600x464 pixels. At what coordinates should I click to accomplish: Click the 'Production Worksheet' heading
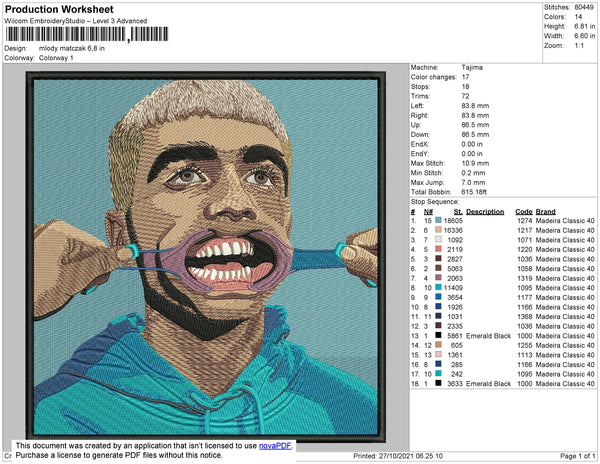59,10
